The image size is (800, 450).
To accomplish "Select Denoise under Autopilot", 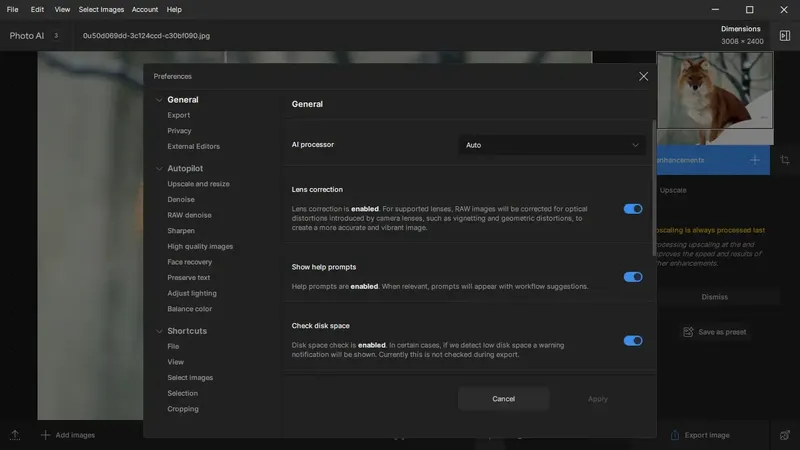I will coord(181,199).
